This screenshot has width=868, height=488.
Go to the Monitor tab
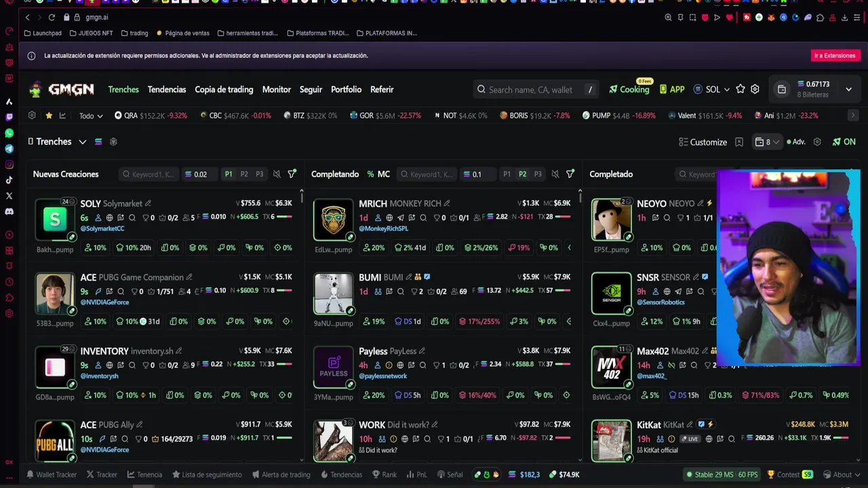[277, 89]
